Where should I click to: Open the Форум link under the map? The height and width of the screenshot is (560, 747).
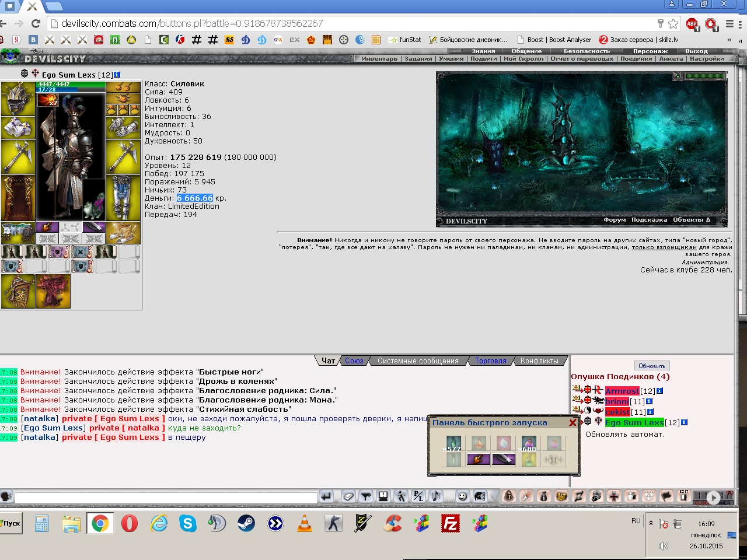(615, 220)
